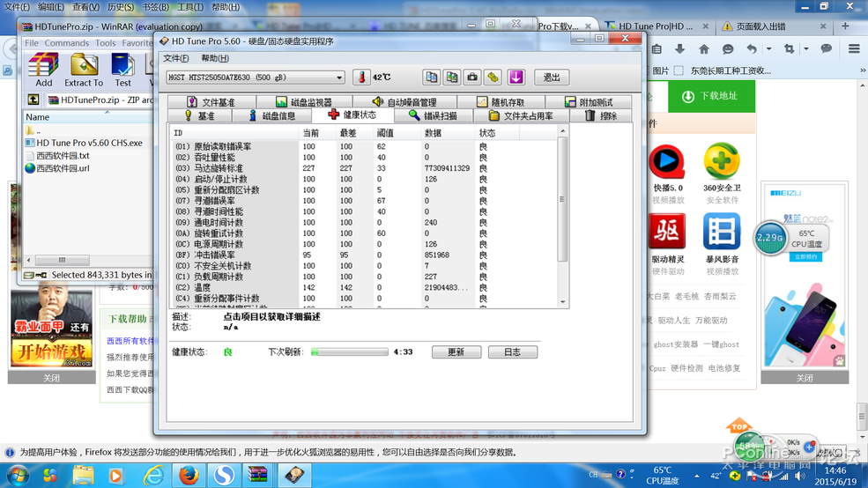
Task: Open the Windows Start menu
Action: (17, 476)
